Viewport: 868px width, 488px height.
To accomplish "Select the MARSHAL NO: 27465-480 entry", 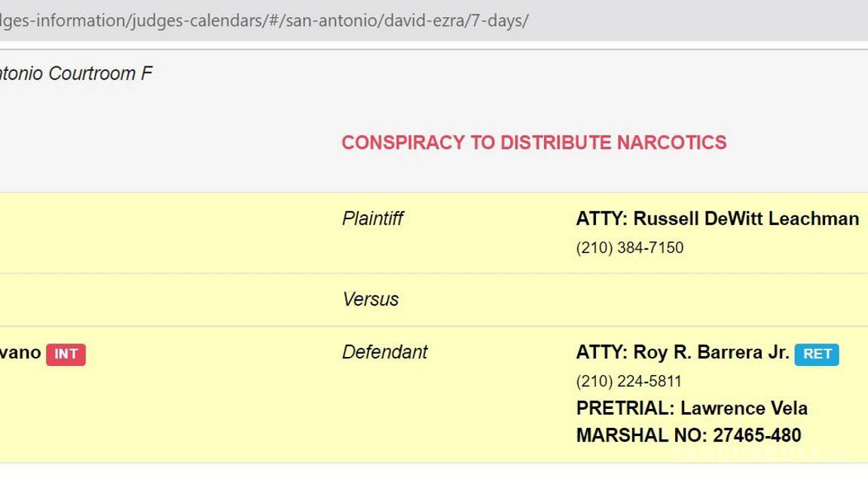I will pyautogui.click(x=689, y=435).
